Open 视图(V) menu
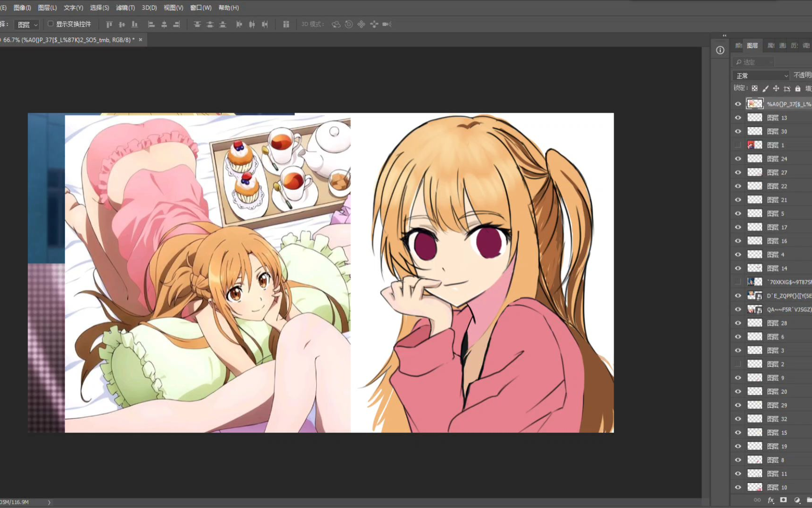The height and width of the screenshot is (508, 812). [x=173, y=8]
